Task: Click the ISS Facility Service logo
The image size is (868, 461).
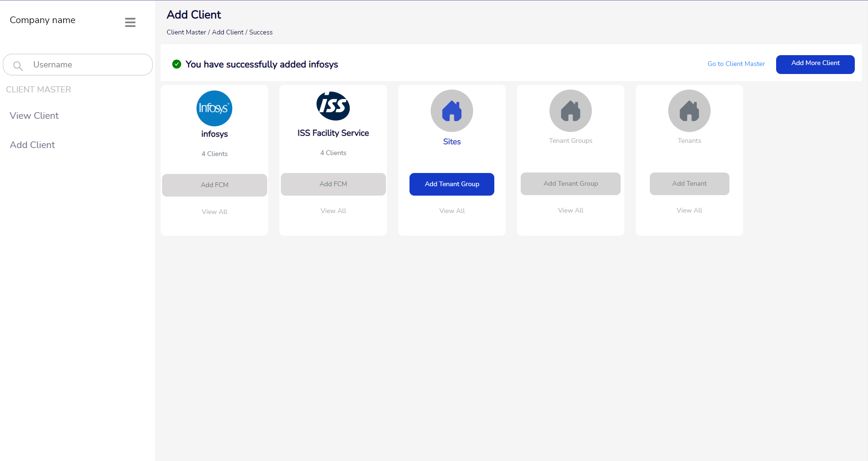Action: [333, 106]
